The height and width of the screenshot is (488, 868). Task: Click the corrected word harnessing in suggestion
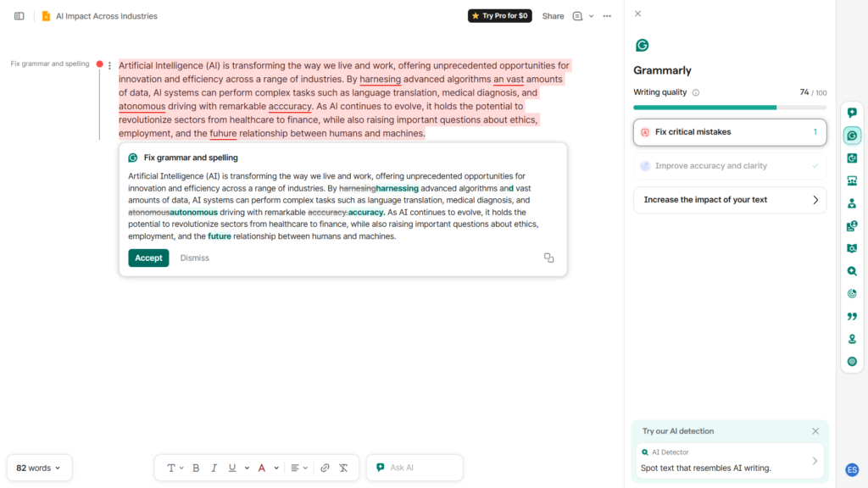(397, 188)
